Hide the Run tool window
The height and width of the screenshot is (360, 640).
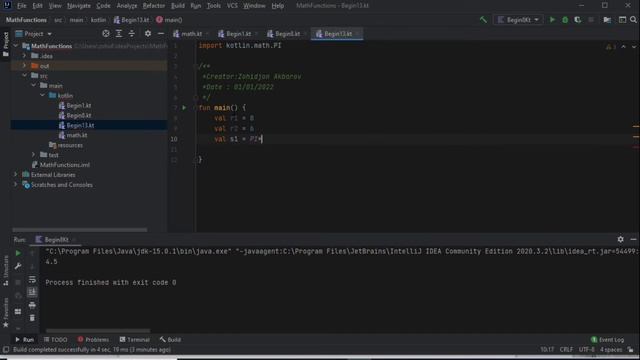633,240
